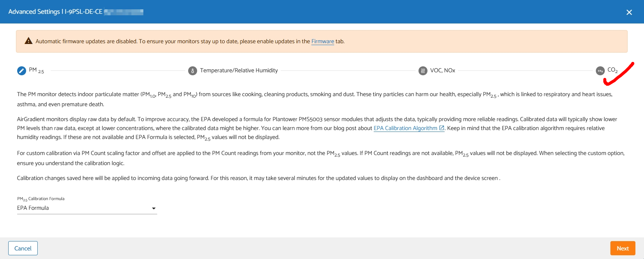The height and width of the screenshot is (259, 644).
Task: Click the PM2.5 Calibration Formula field label
Action: coord(41,199)
